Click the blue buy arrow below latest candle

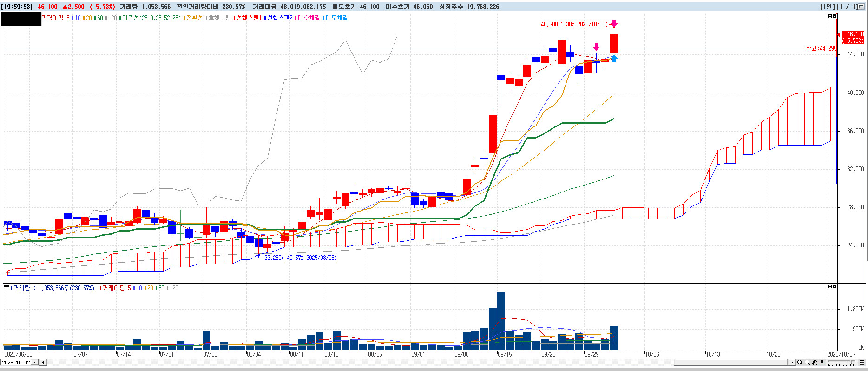pyautogui.click(x=614, y=59)
